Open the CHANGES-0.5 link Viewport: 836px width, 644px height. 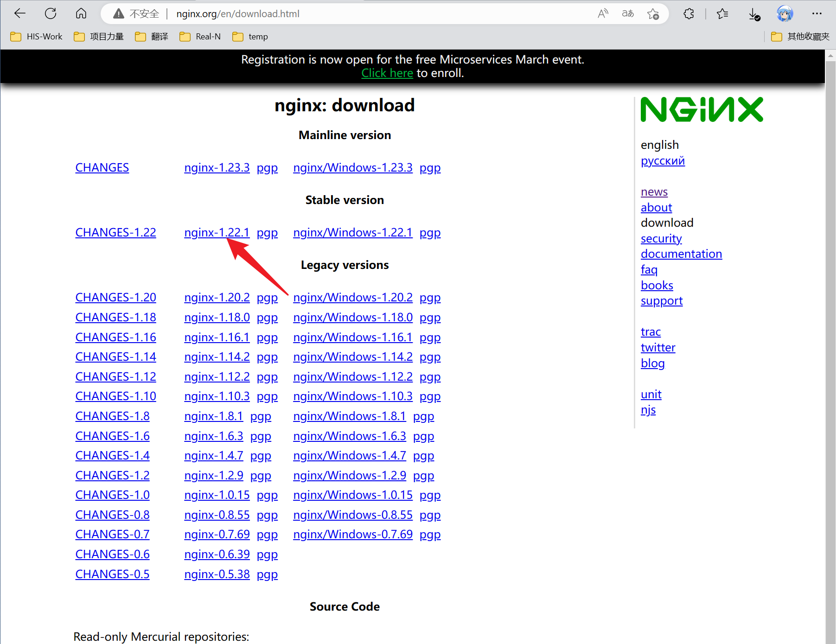pos(113,574)
